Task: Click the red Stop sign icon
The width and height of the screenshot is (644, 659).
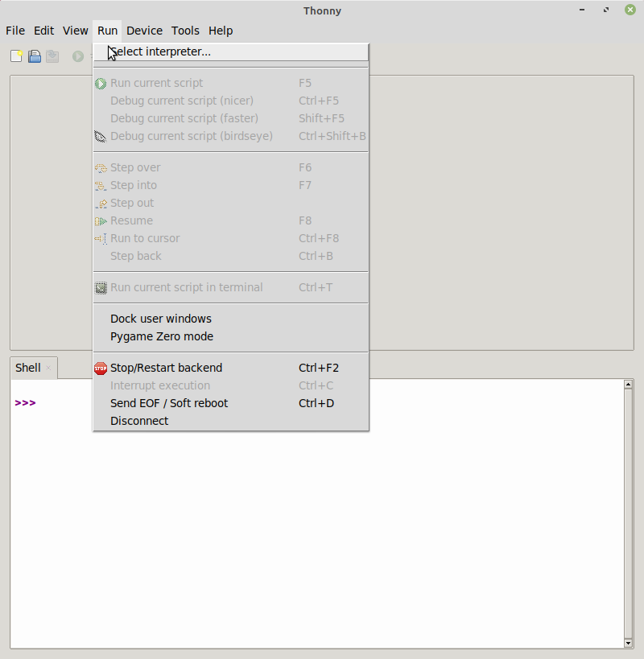Action: (101, 369)
